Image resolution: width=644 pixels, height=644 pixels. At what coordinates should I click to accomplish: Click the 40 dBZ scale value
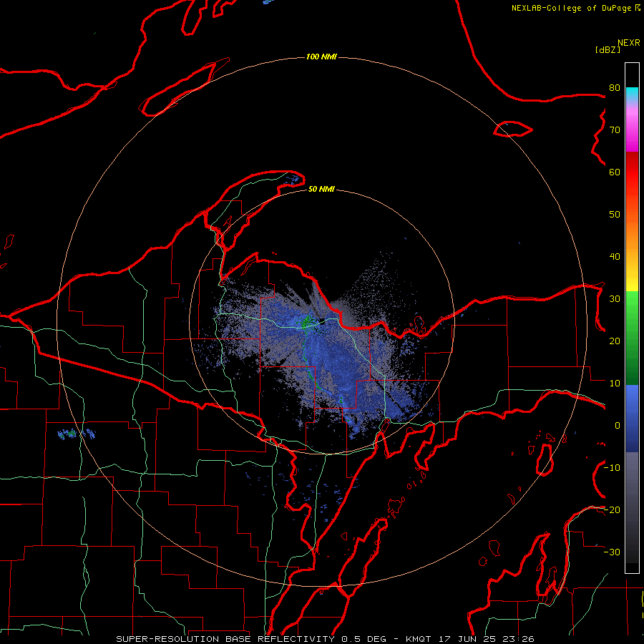615,257
